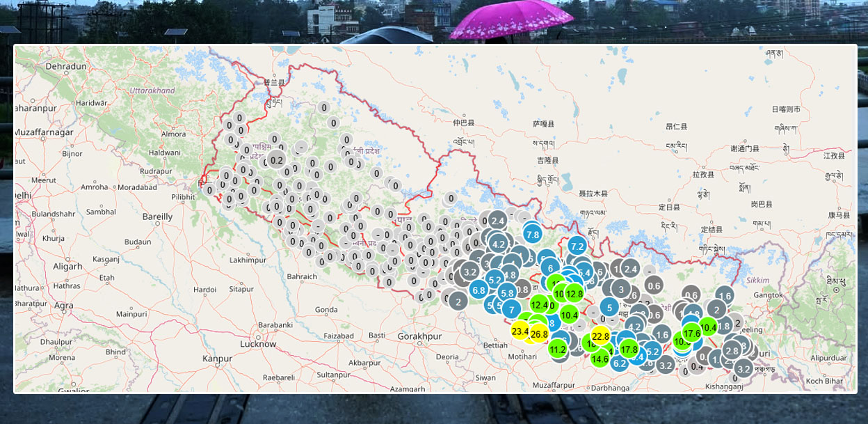This screenshot has height=424, width=868.
Task: Click the blue 4.8 rainfall marker
Action: click(510, 274)
